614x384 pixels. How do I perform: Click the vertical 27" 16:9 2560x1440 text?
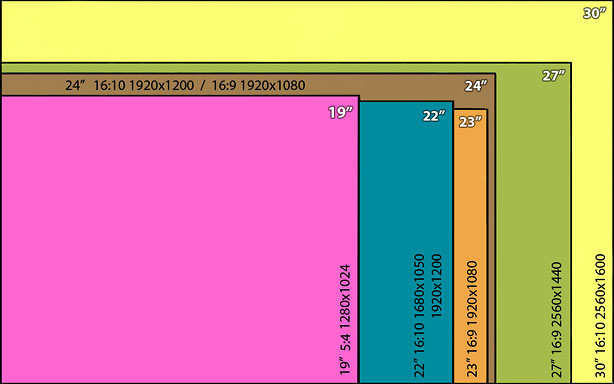[556, 320]
